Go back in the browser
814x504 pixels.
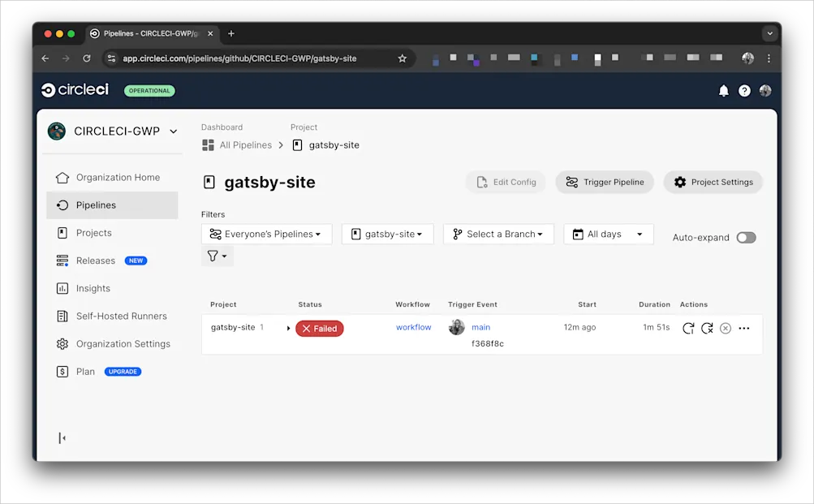click(45, 58)
